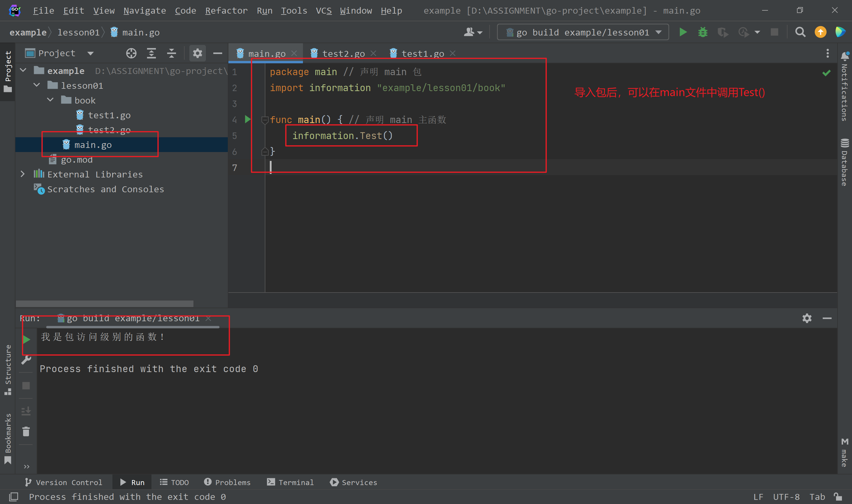Expand all project tree nodes icon

tap(151, 53)
